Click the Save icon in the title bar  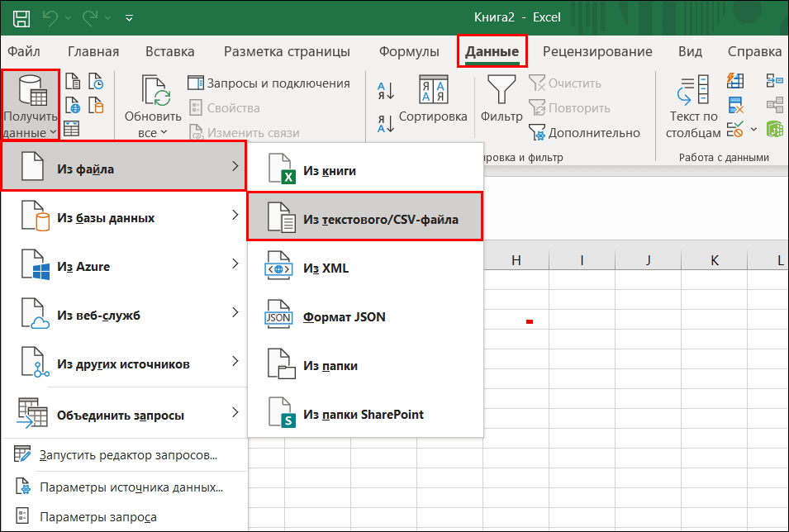[x=21, y=18]
